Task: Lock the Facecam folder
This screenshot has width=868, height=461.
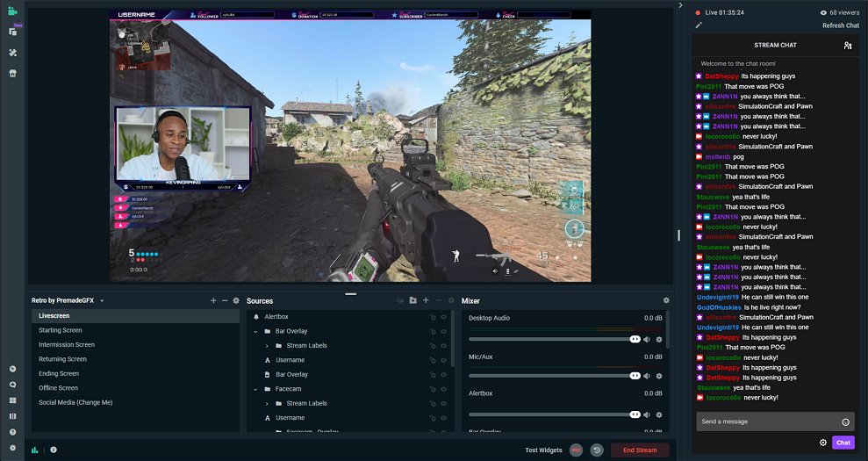Action: pyautogui.click(x=433, y=389)
